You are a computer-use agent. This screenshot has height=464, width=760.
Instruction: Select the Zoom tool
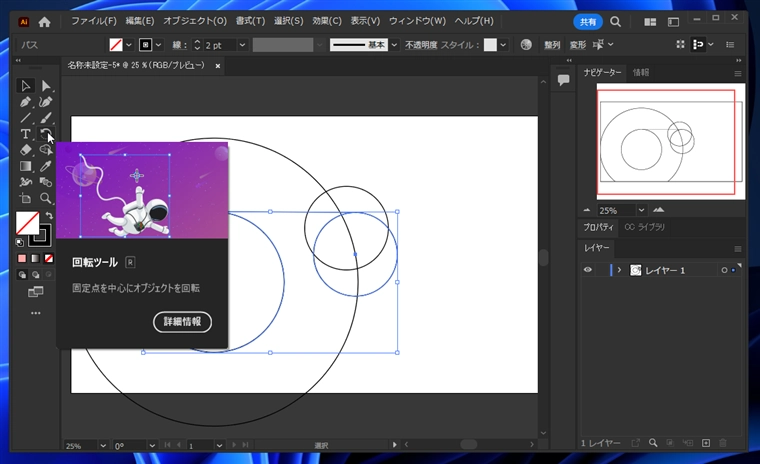pyautogui.click(x=46, y=198)
